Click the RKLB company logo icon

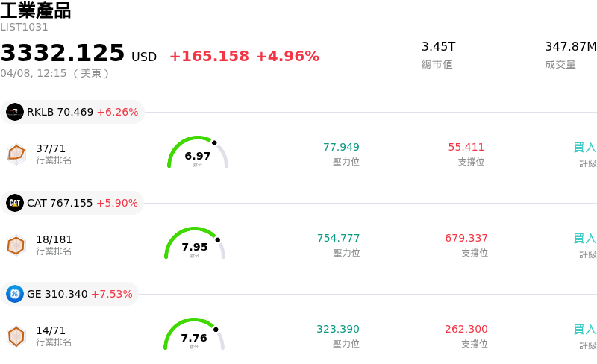[x=15, y=112]
